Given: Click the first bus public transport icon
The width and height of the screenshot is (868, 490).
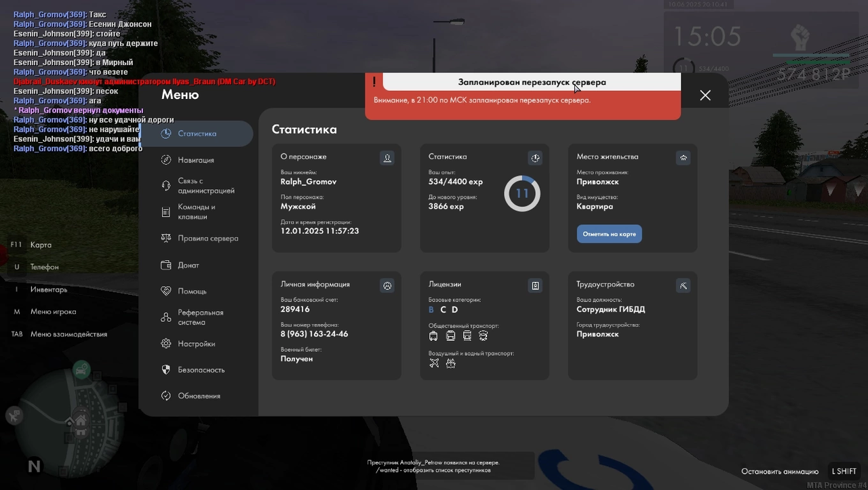Looking at the screenshot, I should (434, 335).
